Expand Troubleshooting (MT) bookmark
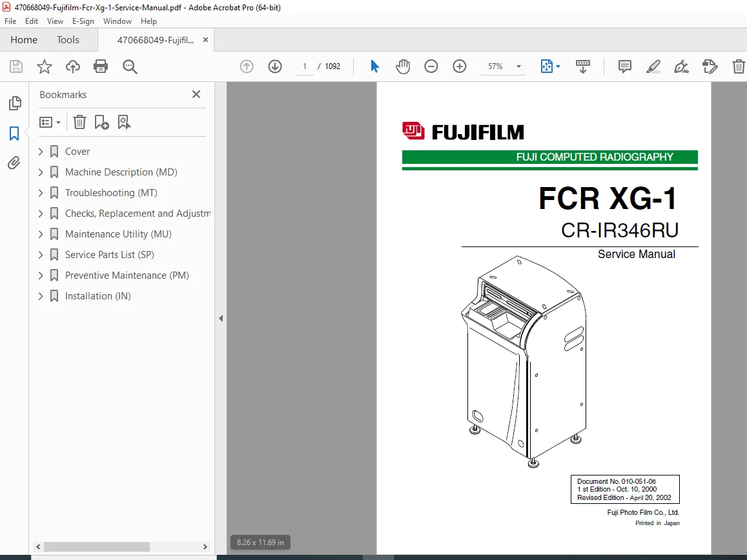The image size is (747, 560). coord(41,193)
